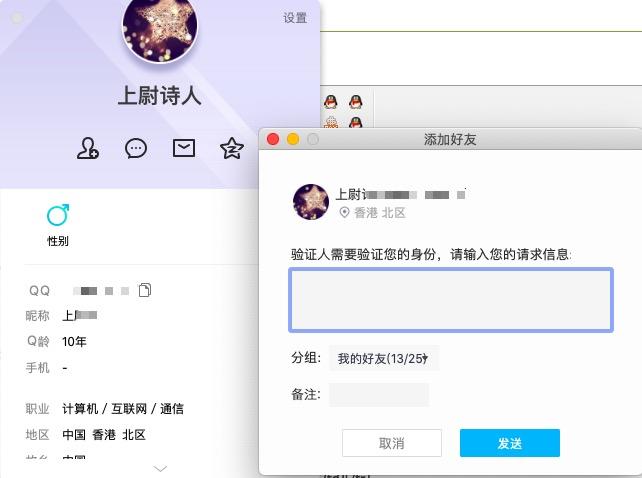The image size is (642, 478).
Task: Open 设置 on the profile card
Action: [x=295, y=18]
